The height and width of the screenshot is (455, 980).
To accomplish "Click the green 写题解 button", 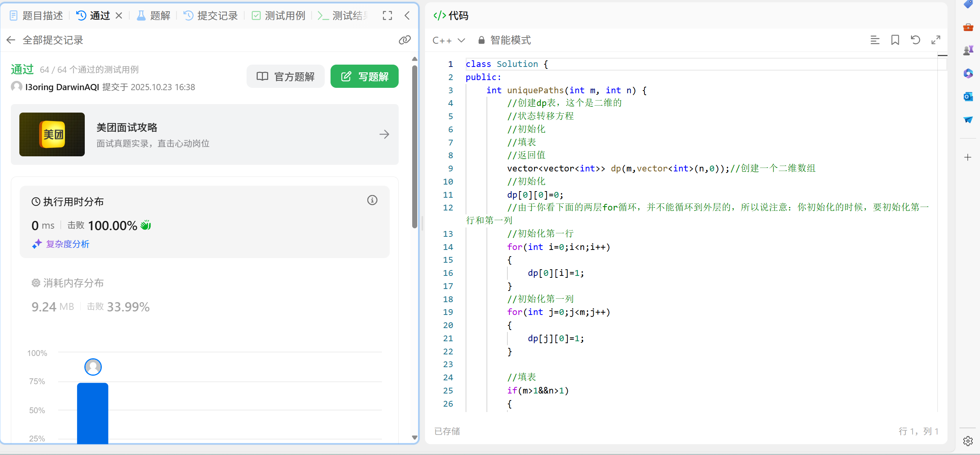I will coord(364,77).
